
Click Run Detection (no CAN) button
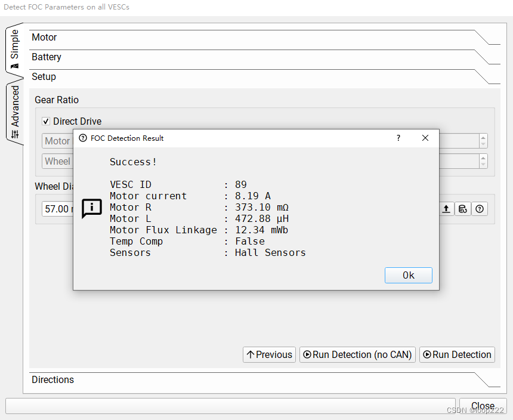pos(357,354)
